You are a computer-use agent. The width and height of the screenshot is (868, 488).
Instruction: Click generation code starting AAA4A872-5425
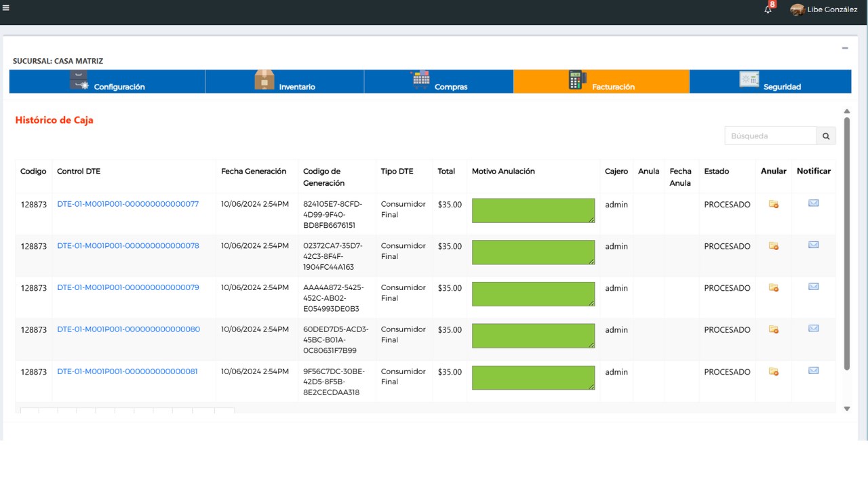334,298
